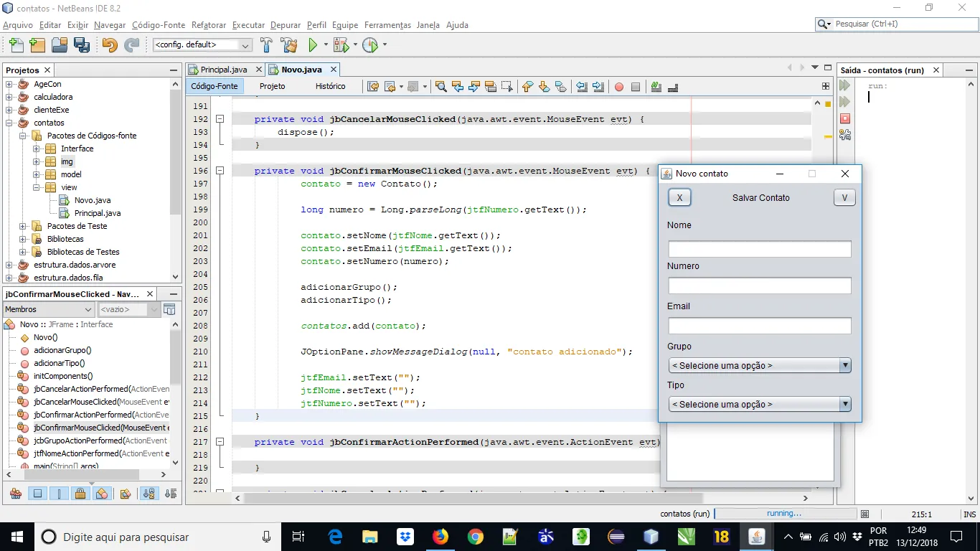Click the Stop red square in output panel
The height and width of the screenshot is (551, 980).
point(844,118)
